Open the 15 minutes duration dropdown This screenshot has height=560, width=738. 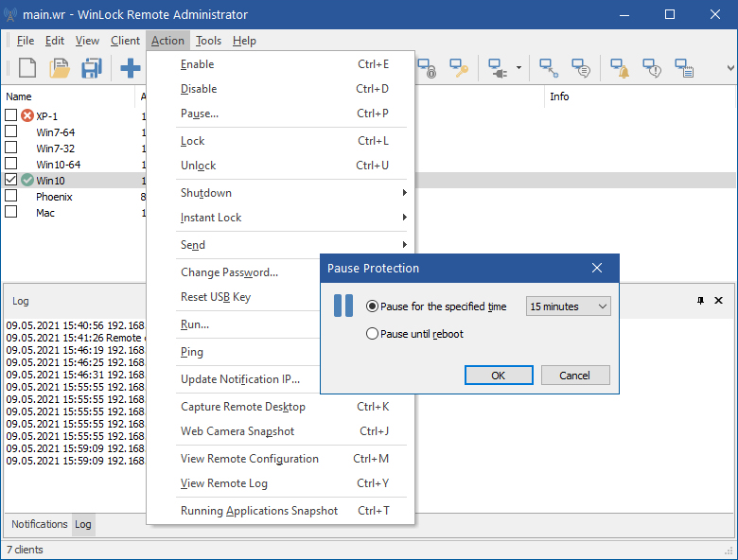(568, 306)
